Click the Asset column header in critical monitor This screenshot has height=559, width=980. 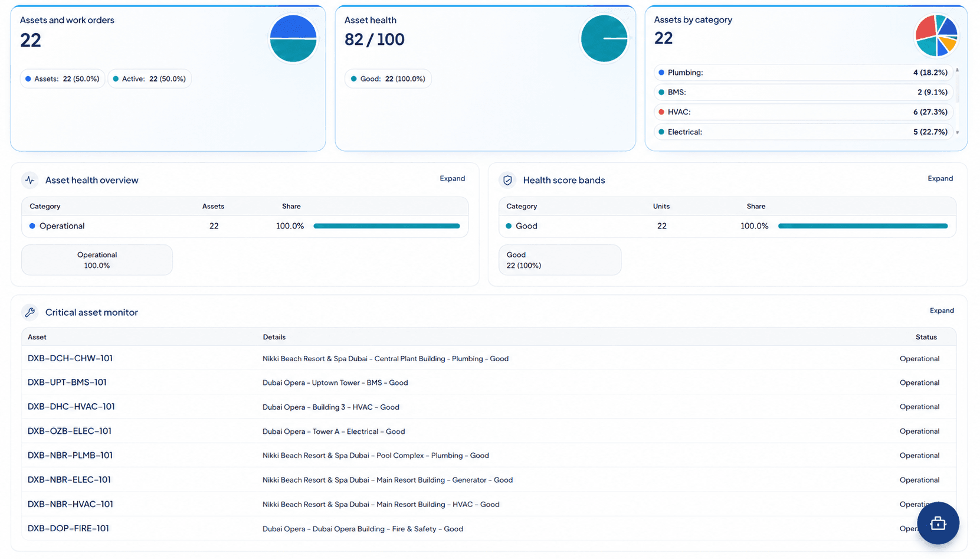pyautogui.click(x=37, y=337)
